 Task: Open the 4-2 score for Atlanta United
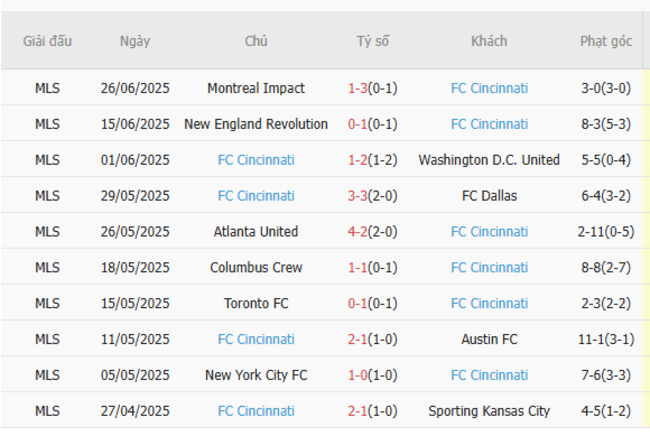coord(358,232)
